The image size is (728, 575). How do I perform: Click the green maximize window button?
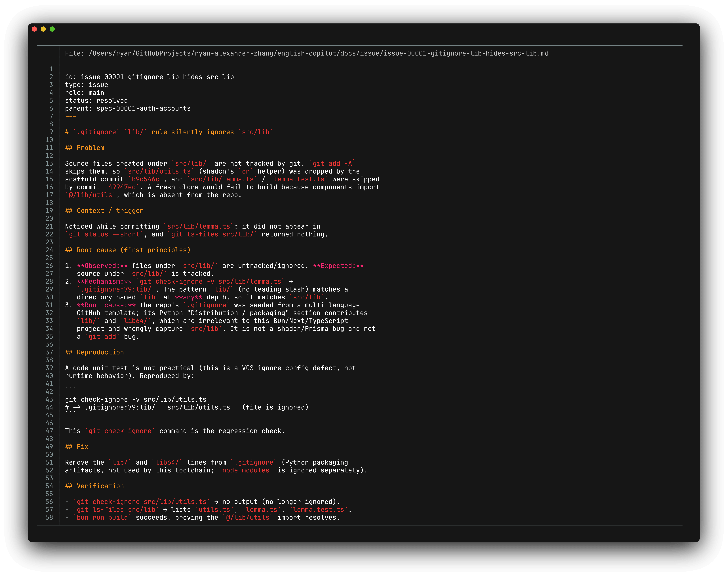click(x=52, y=29)
